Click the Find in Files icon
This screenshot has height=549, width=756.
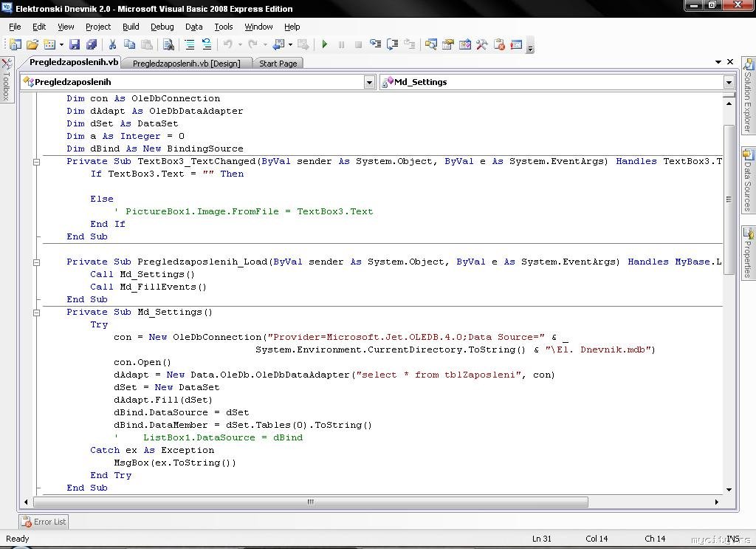pos(168,44)
